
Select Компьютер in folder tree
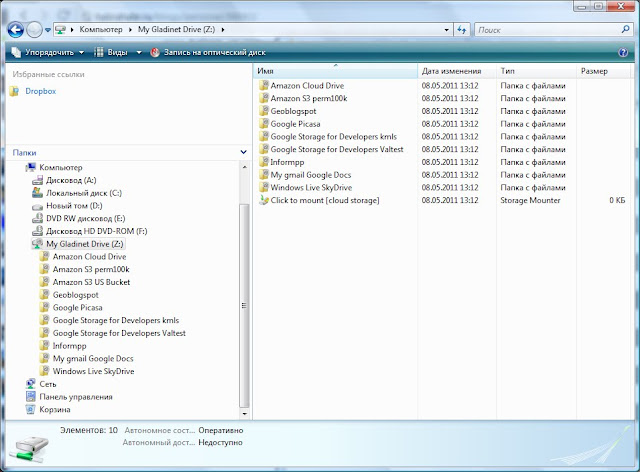[x=61, y=167]
